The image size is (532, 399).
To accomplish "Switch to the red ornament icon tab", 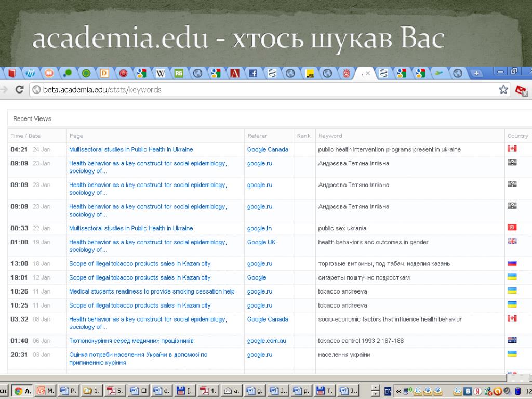I will click(x=346, y=73).
